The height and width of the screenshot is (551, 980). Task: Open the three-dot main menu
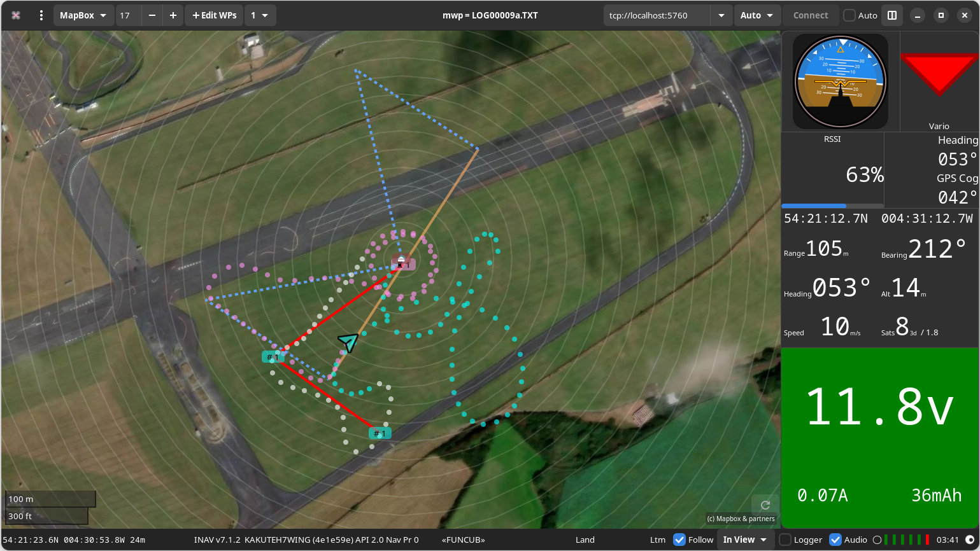pyautogui.click(x=41, y=15)
